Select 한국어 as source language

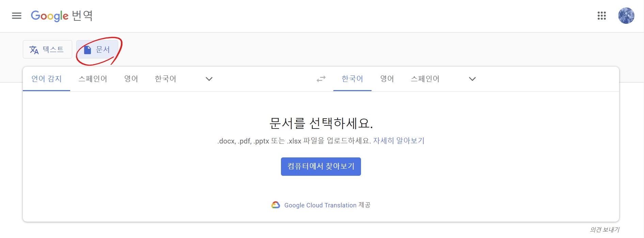166,79
